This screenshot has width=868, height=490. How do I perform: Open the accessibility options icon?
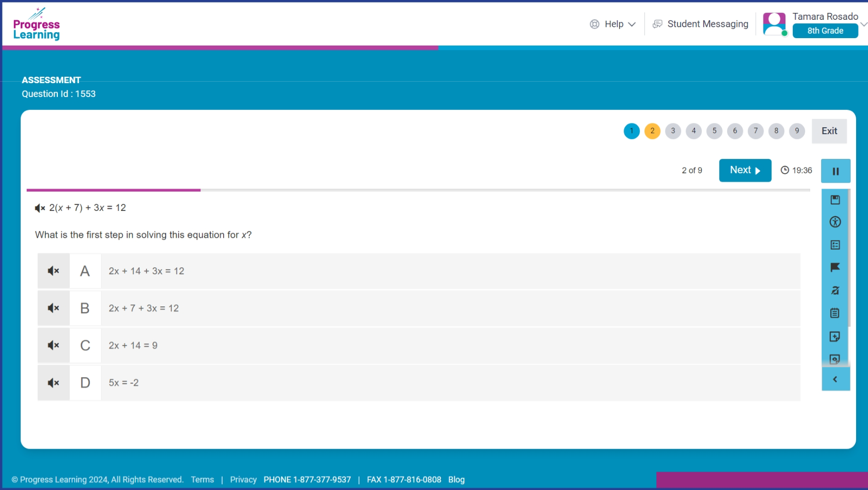click(x=835, y=222)
